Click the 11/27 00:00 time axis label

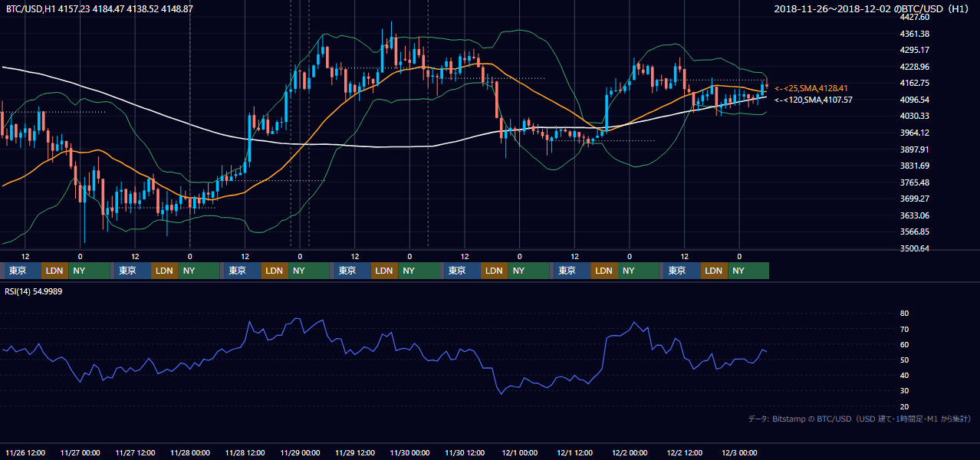[x=80, y=452]
